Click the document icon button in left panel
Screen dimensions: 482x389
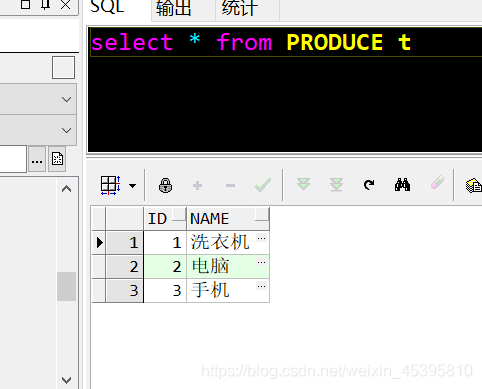tap(57, 159)
